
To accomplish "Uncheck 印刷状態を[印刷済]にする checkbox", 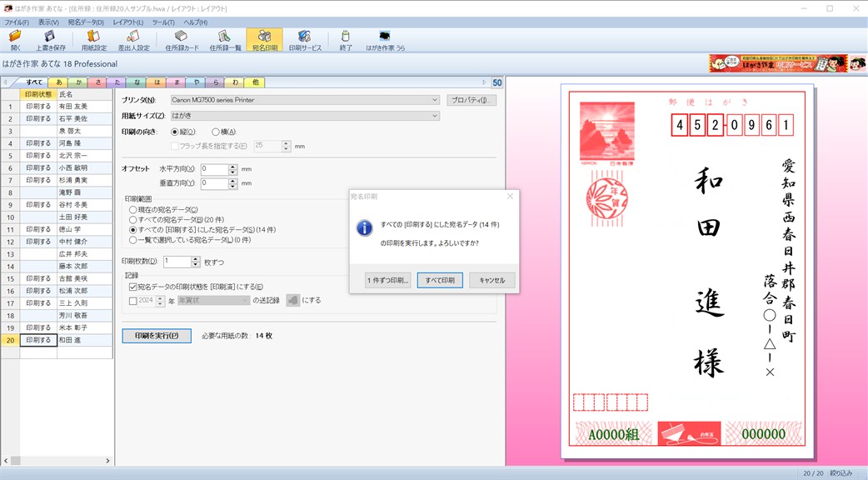I will 132,287.
